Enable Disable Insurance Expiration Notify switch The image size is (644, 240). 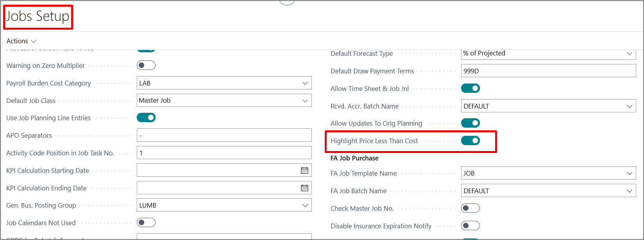(470, 226)
